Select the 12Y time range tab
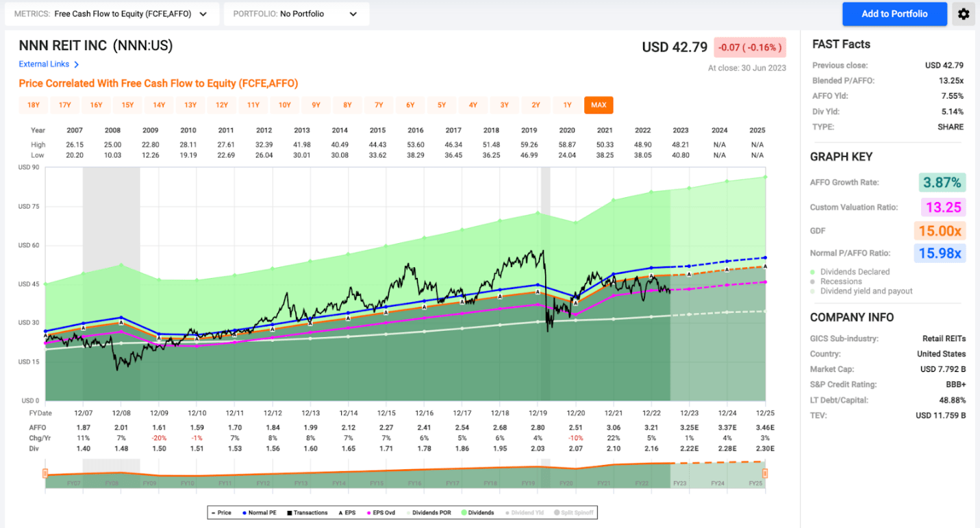980x528 pixels. [x=222, y=105]
